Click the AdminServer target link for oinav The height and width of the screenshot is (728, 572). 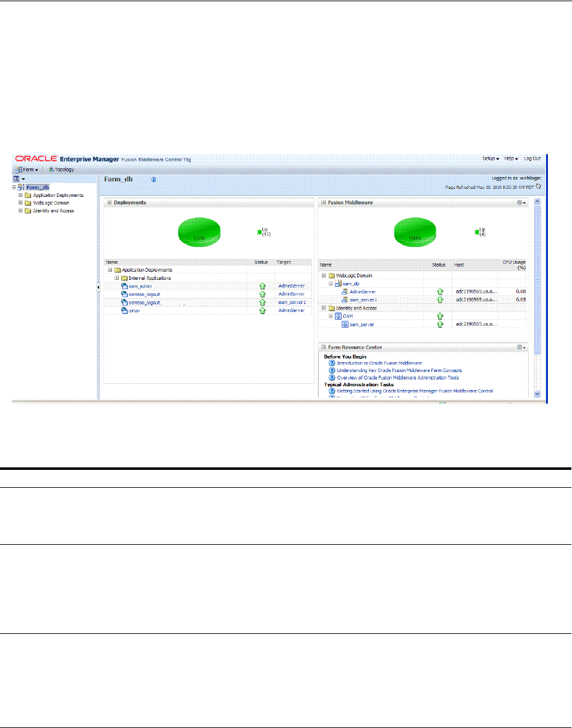click(x=292, y=311)
